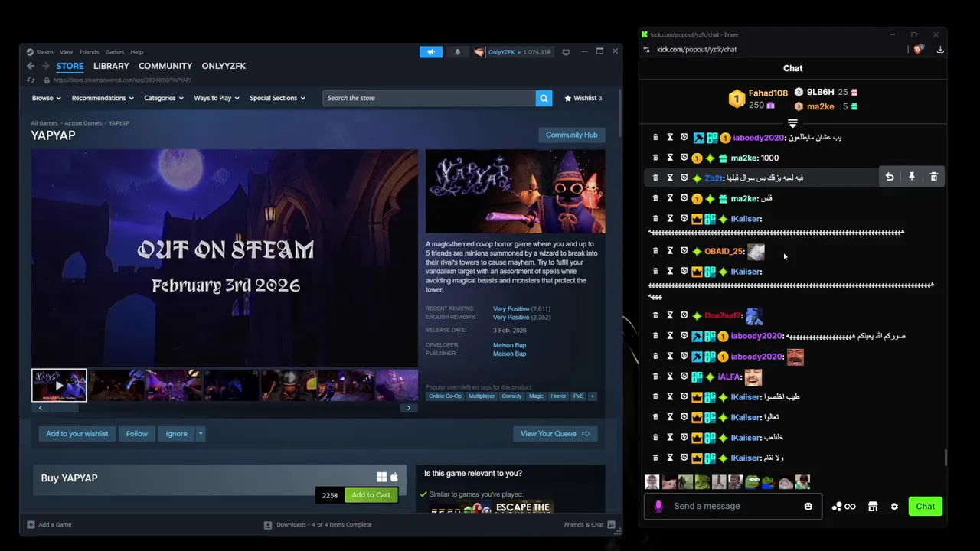Follow the YAPYAP game
This screenshot has width=980, height=551.
[137, 434]
